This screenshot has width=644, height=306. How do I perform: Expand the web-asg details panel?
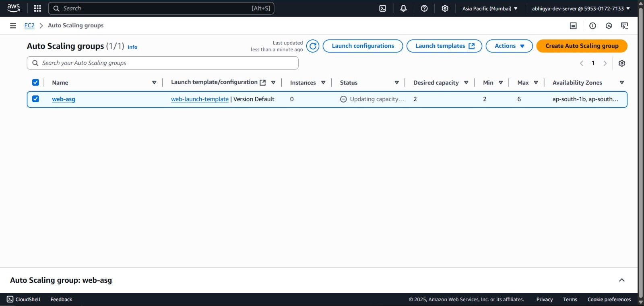[x=622, y=280]
